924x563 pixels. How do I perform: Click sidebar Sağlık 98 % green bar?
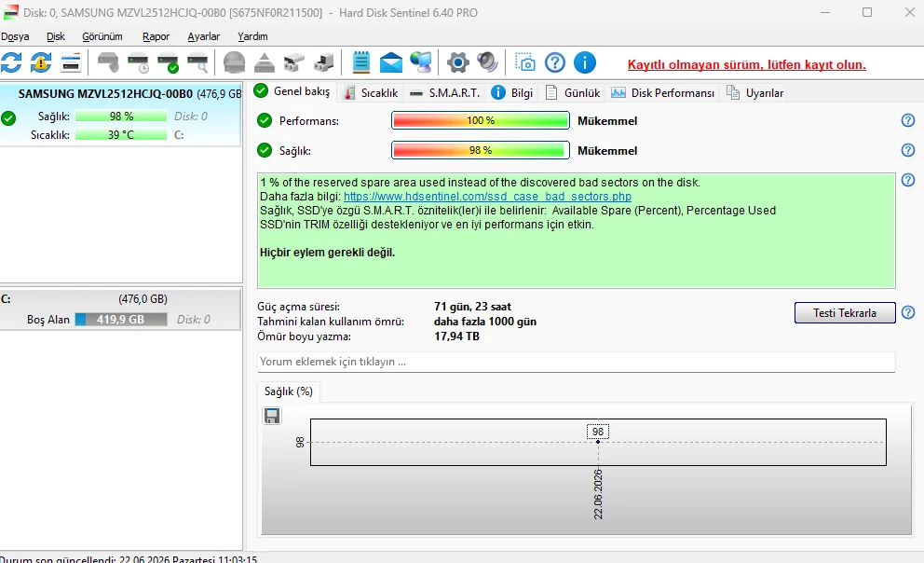pos(121,117)
